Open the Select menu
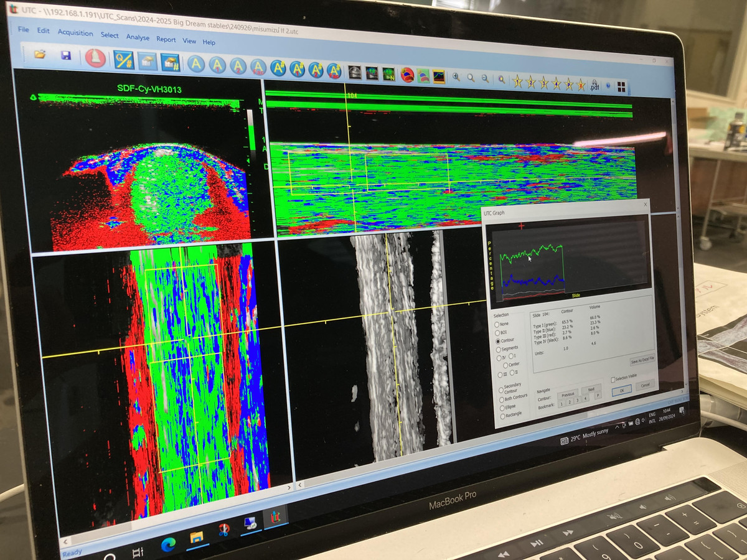The width and height of the screenshot is (747, 560). click(x=110, y=35)
